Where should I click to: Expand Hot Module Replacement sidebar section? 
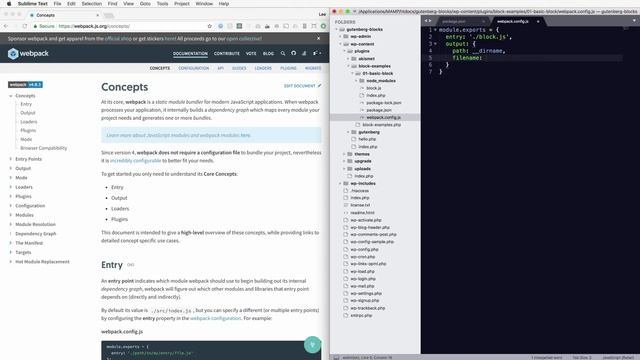(x=11, y=262)
